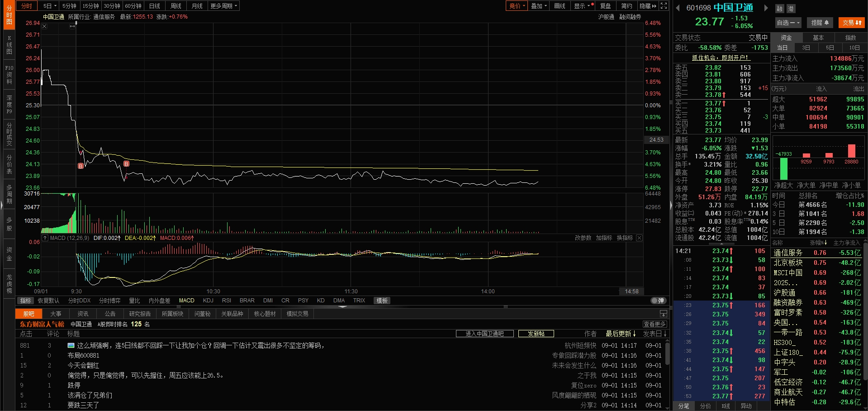Open 分时成交 in left sidebar

(x=9, y=134)
